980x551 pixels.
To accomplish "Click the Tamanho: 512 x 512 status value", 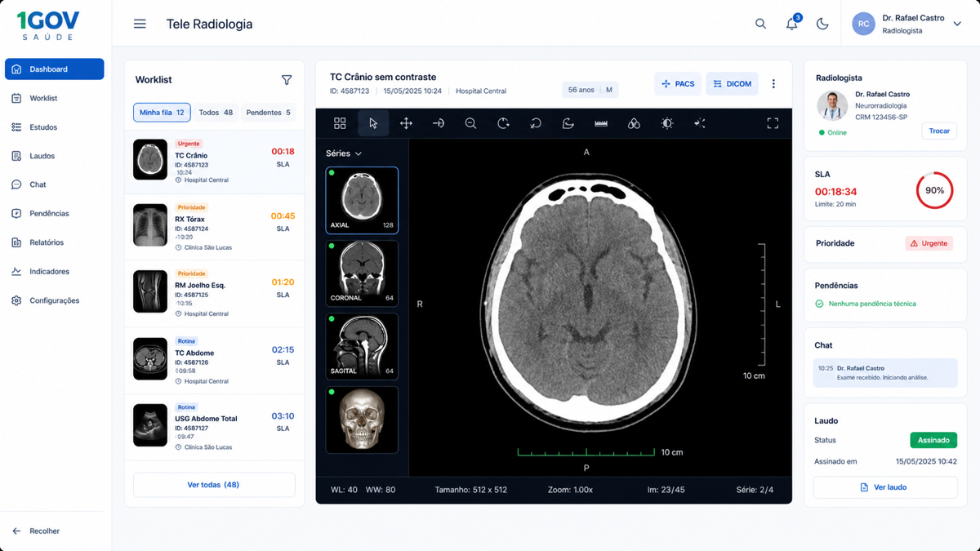I will click(471, 490).
